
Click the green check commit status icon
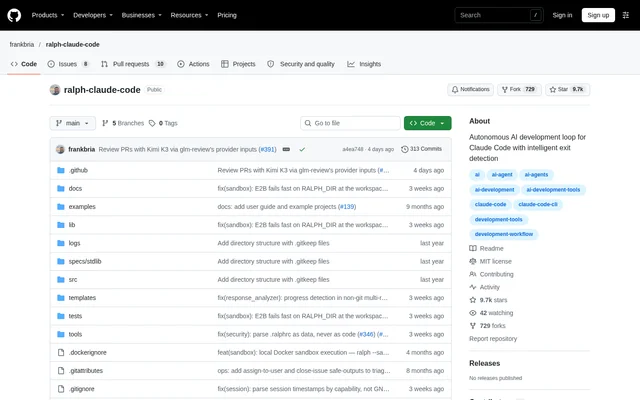click(302, 149)
